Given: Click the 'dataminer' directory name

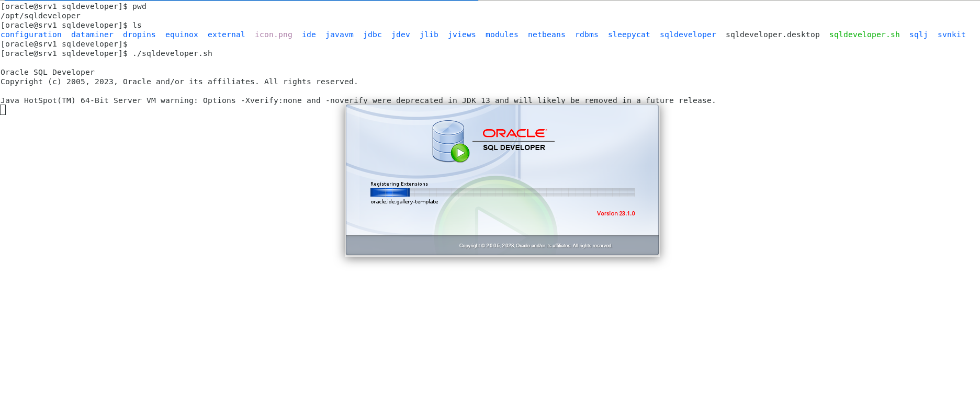Looking at the screenshot, I should click(x=92, y=35).
